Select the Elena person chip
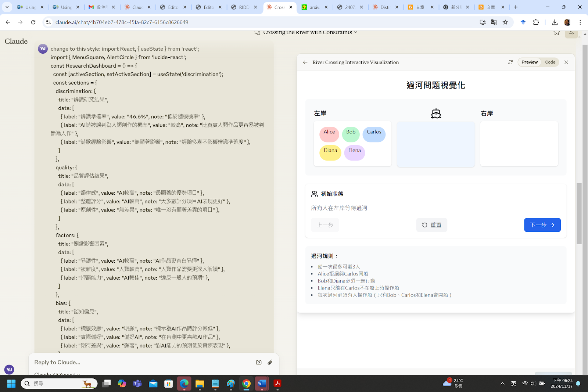The height and width of the screenshot is (392, 588). coord(355,152)
